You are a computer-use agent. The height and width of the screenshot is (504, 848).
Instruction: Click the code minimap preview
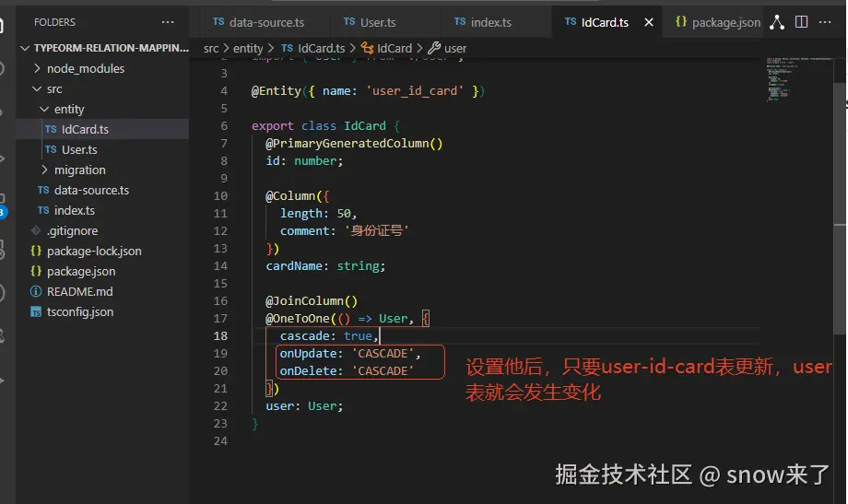[x=799, y=79]
